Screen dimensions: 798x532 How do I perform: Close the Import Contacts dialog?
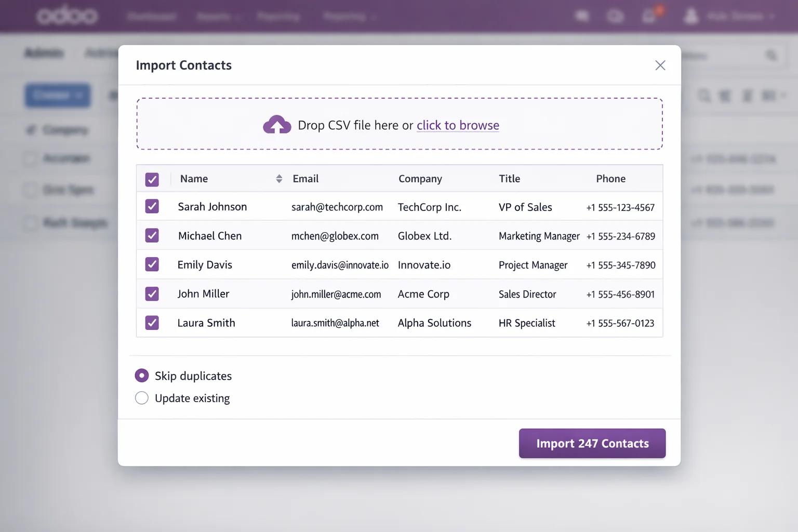[x=660, y=65]
